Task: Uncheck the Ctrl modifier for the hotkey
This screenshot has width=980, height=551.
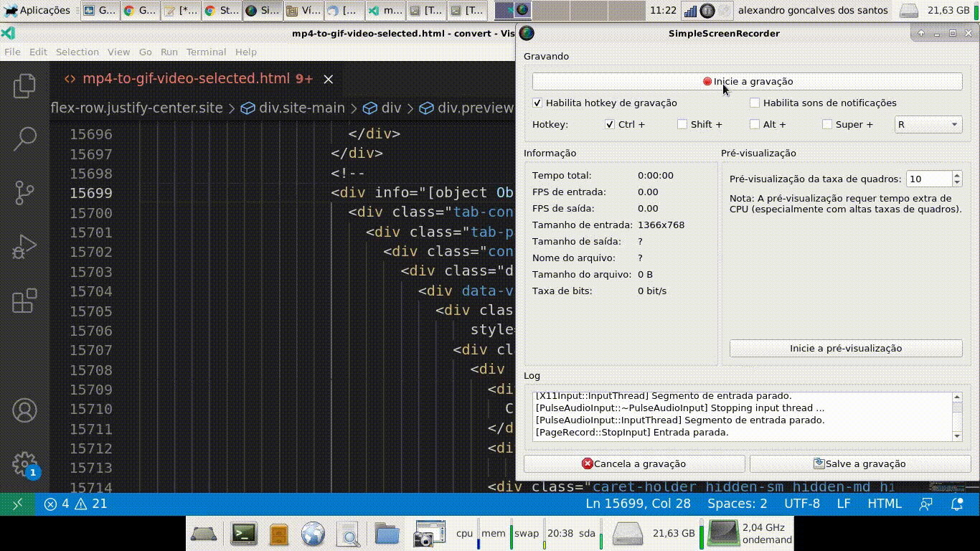Action: (x=610, y=124)
